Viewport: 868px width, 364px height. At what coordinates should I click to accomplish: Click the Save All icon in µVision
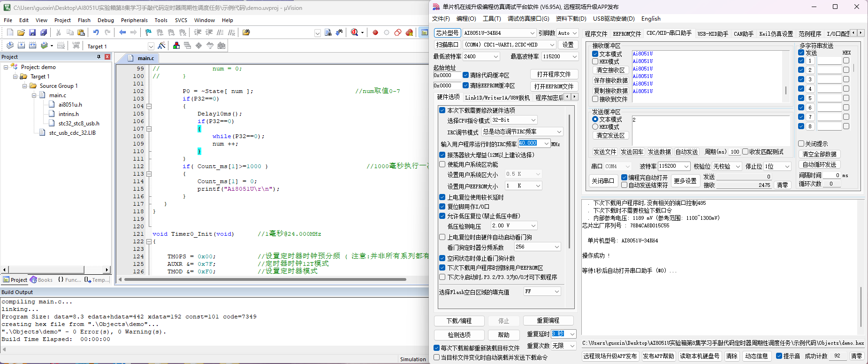click(44, 32)
